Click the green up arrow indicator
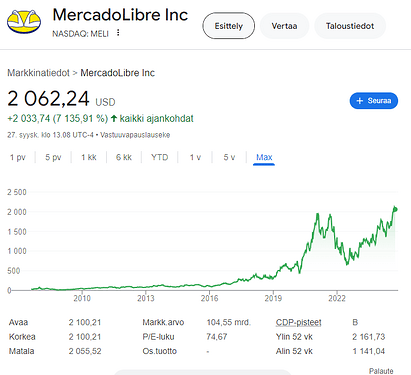This screenshot has width=411, height=375. click(114, 118)
